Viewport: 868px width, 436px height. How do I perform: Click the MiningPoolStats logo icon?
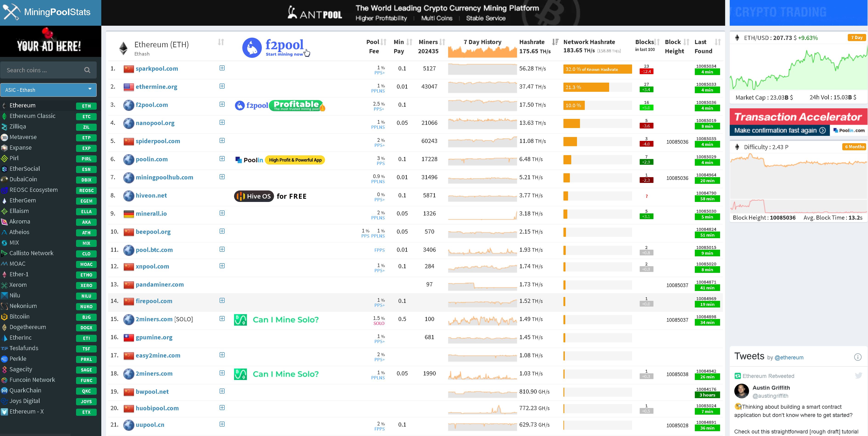[11, 11]
